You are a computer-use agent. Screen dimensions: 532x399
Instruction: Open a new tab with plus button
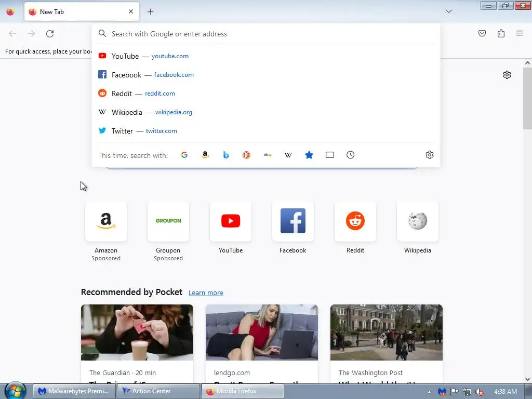coord(151,12)
